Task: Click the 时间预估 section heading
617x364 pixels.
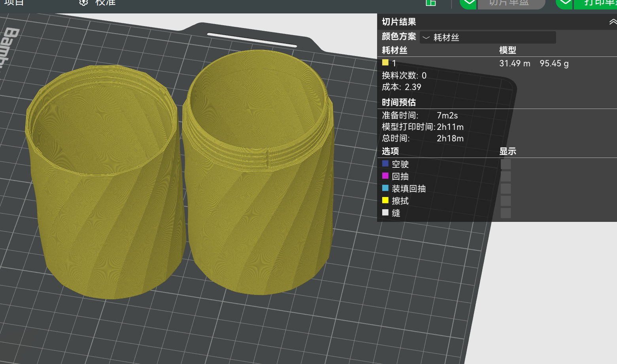Action: pos(399,102)
